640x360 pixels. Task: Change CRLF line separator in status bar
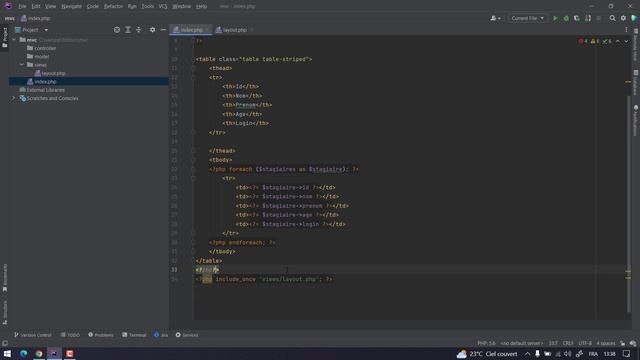568,343
